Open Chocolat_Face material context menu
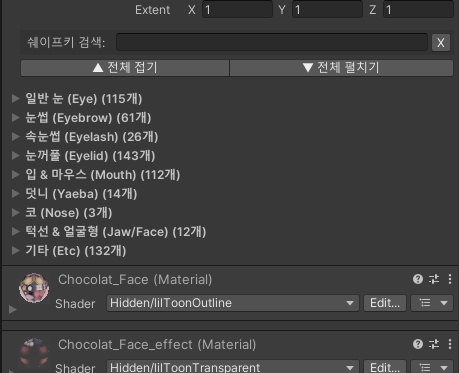The height and width of the screenshot is (373, 459). (x=450, y=279)
